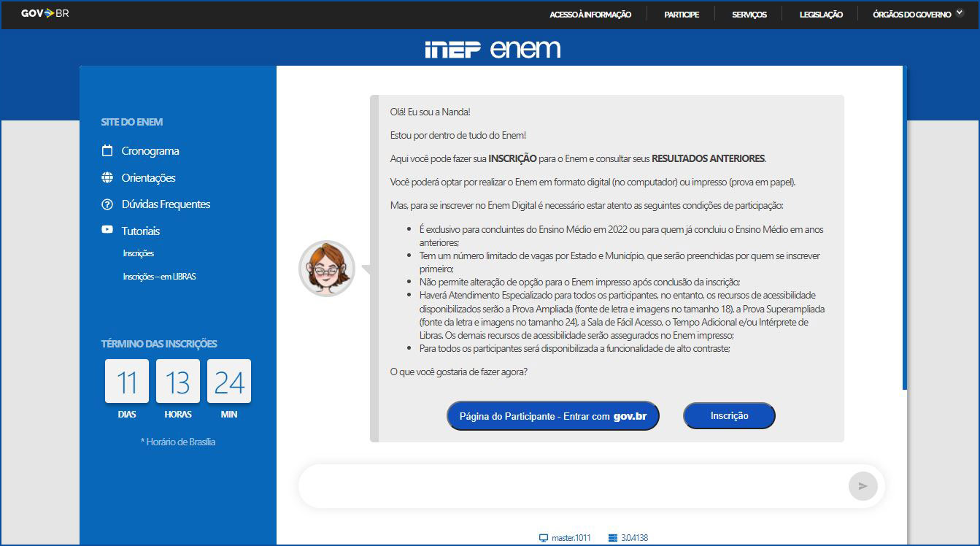Click the Inscrição button
This screenshot has height=546, width=980.
click(728, 415)
